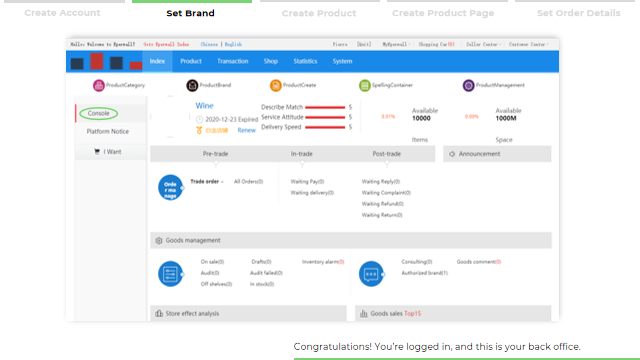Expand the Seller Center dropdown
Viewport: 640px width, 360px height.
483,44
